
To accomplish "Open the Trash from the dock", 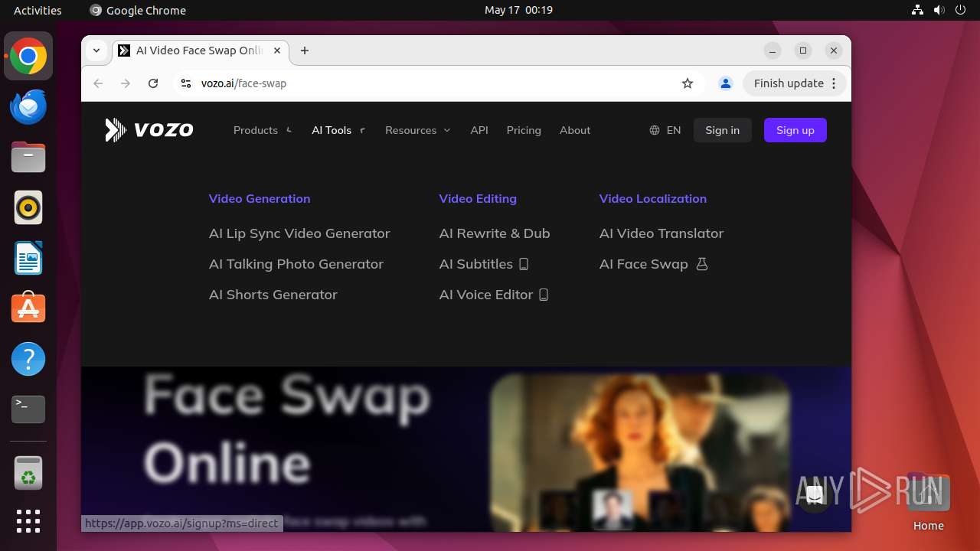I will pyautogui.click(x=28, y=473).
